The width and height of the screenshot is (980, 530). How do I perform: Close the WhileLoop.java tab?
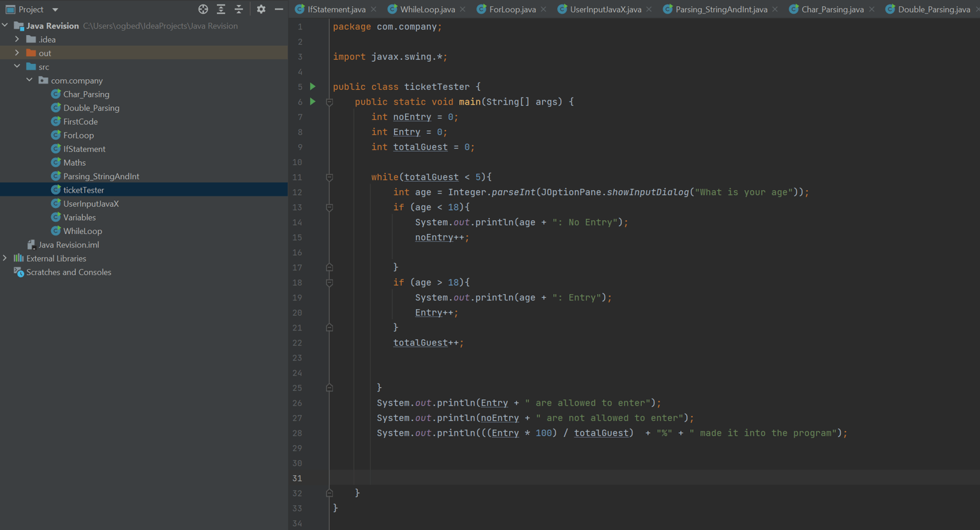pyautogui.click(x=463, y=10)
